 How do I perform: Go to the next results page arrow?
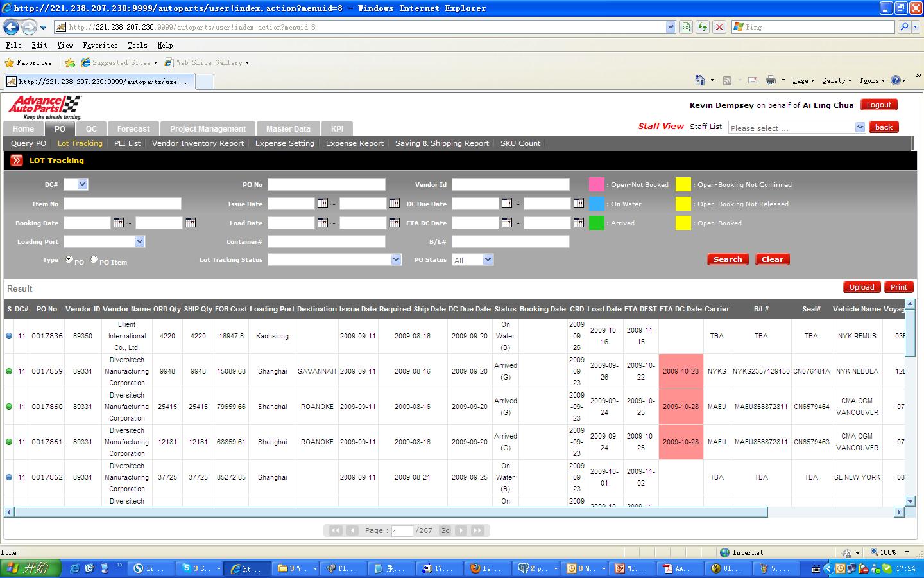[x=461, y=530]
